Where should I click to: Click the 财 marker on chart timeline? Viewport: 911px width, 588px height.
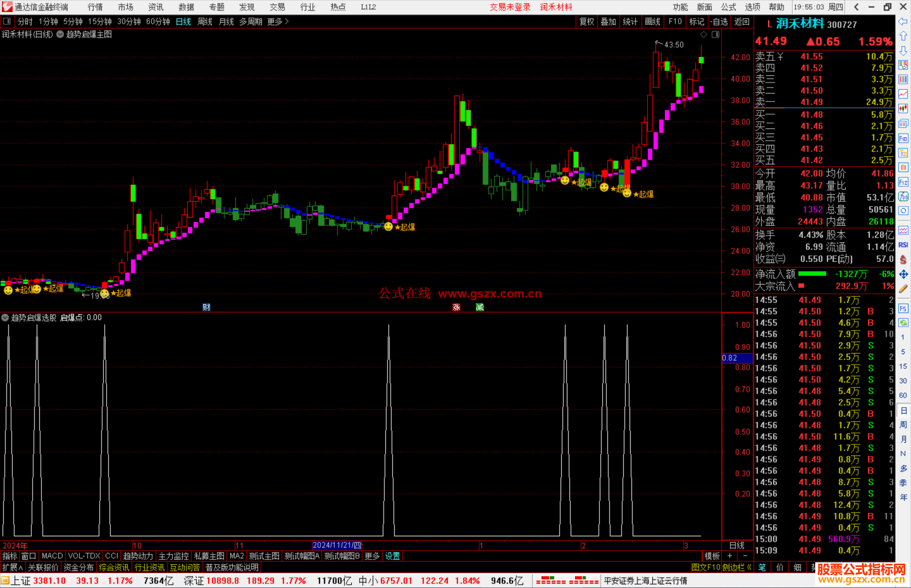(206, 307)
